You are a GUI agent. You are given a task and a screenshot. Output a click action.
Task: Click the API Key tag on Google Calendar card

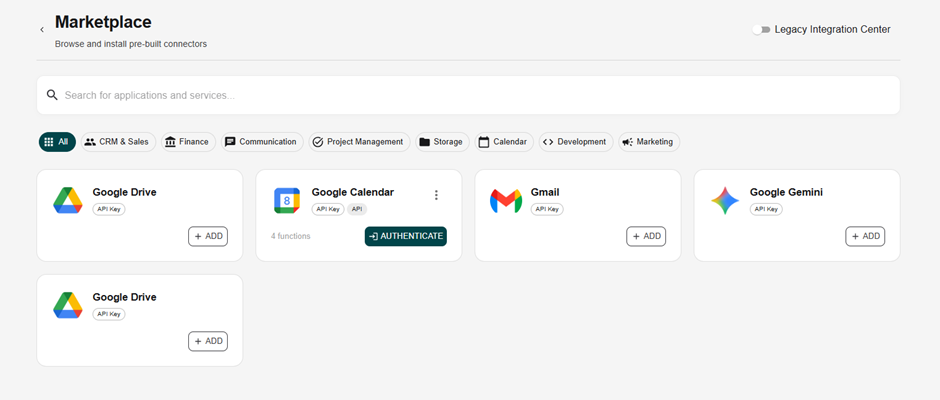click(x=328, y=209)
